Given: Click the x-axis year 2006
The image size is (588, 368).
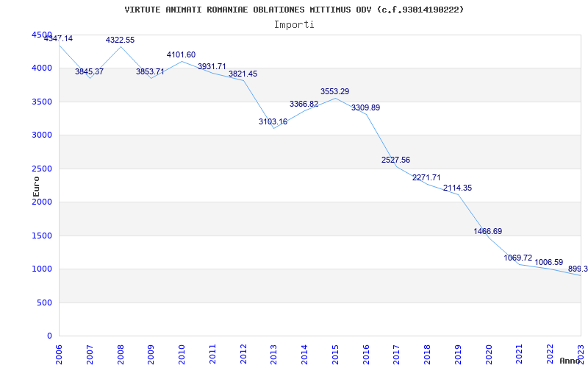Looking at the screenshot, I should coord(60,355).
